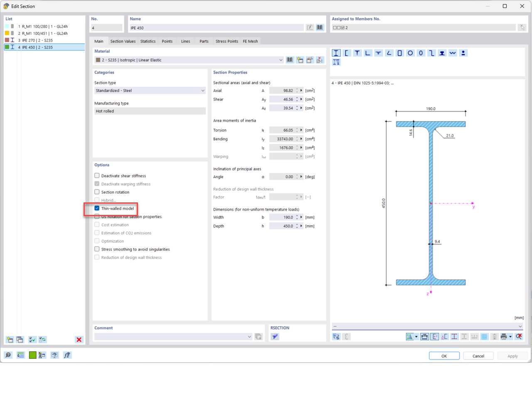The image size is (532, 399).
Task: Select the channel section shape icon
Action: [347, 53]
